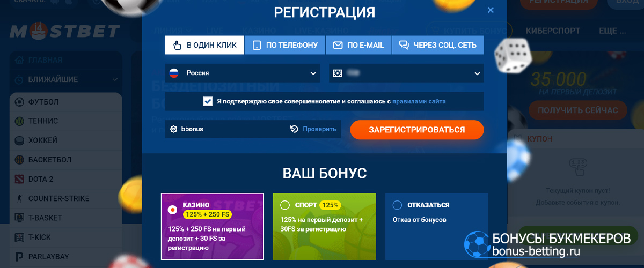Click the hockey puck icon

pyautogui.click(x=19, y=140)
